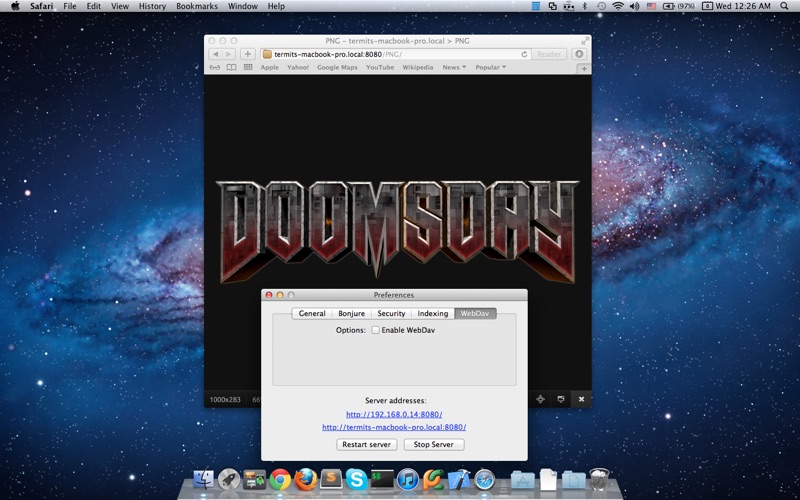800x500 pixels.
Task: Open Terminal from the Dock
Action: (382, 480)
